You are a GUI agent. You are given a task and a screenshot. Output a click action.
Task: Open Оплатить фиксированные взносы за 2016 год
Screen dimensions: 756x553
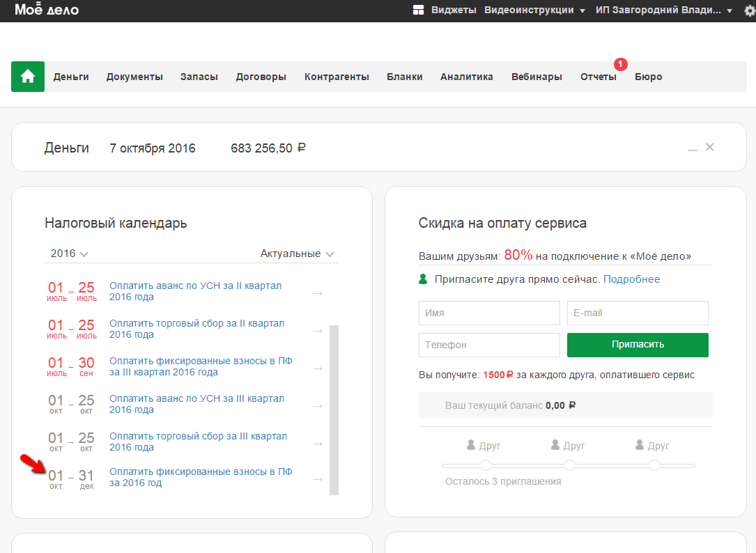[201, 477]
